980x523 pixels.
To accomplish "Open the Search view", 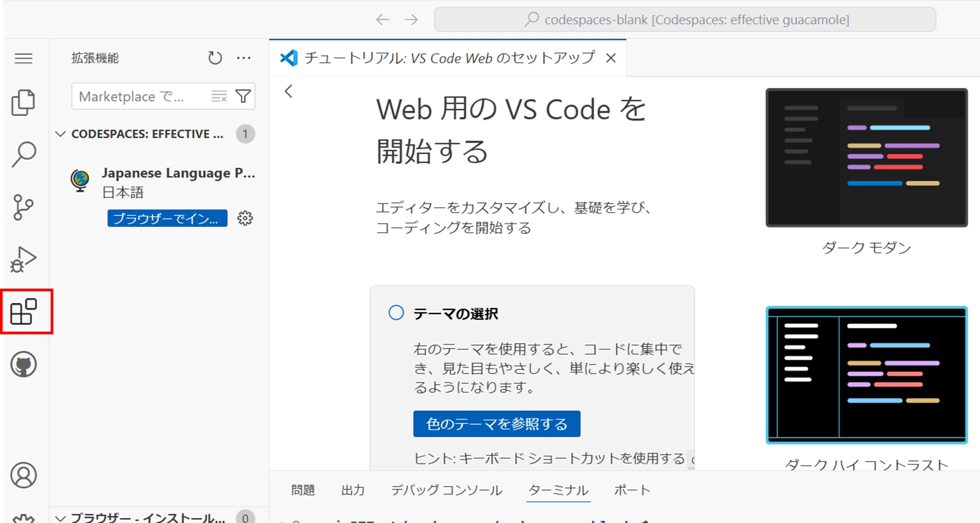I will tap(24, 154).
